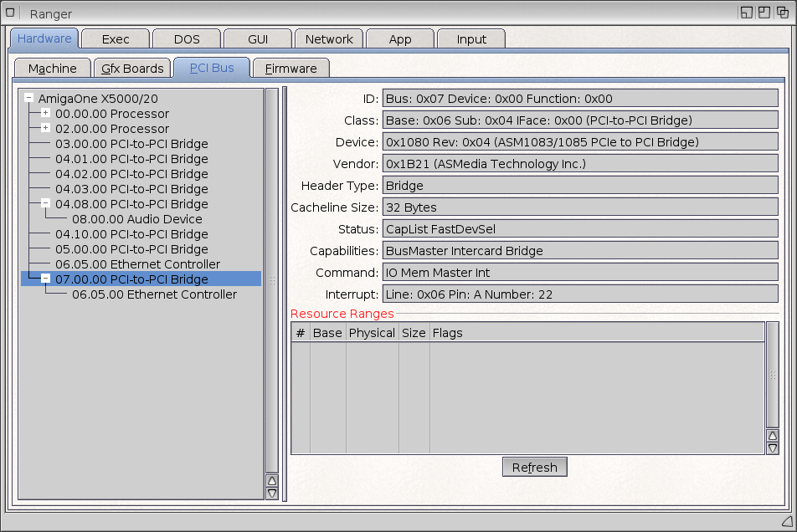Click the tree list scroll down arrow
Viewport: 797px width, 532px height.
(x=272, y=494)
